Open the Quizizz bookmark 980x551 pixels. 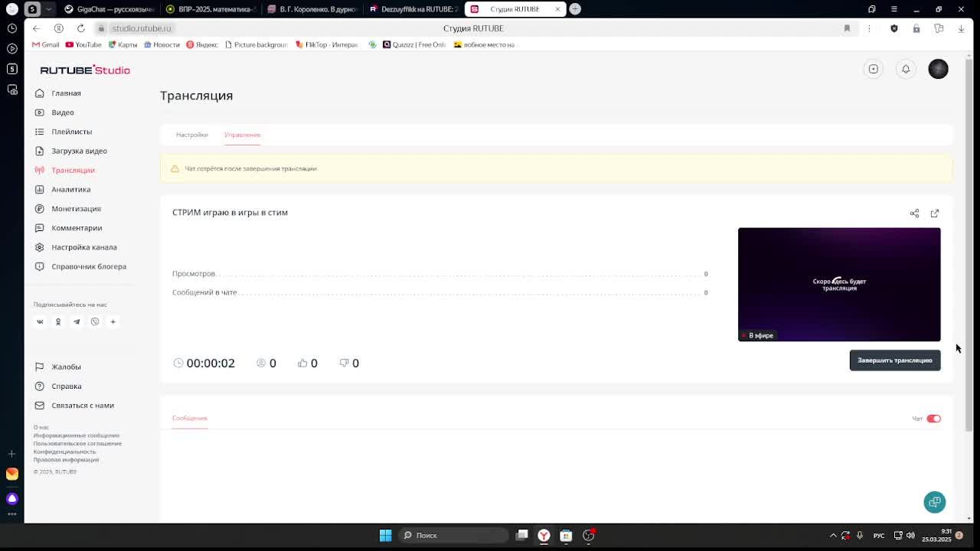click(x=414, y=44)
